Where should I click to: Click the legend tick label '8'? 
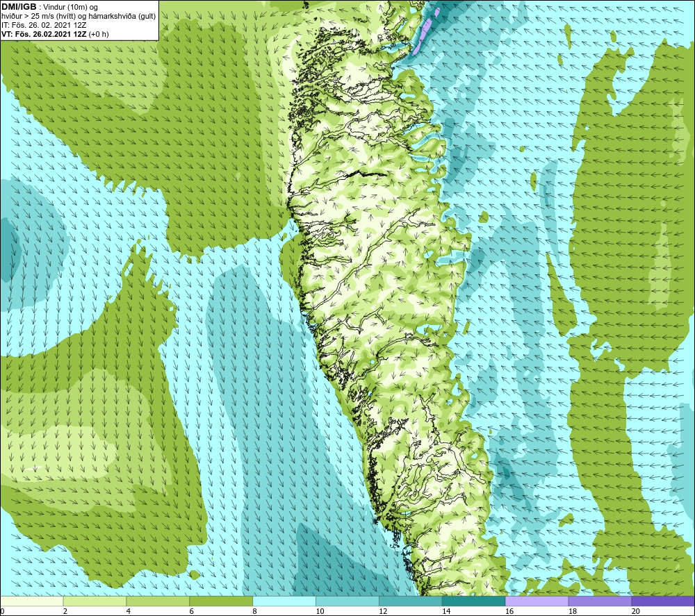(x=254, y=611)
